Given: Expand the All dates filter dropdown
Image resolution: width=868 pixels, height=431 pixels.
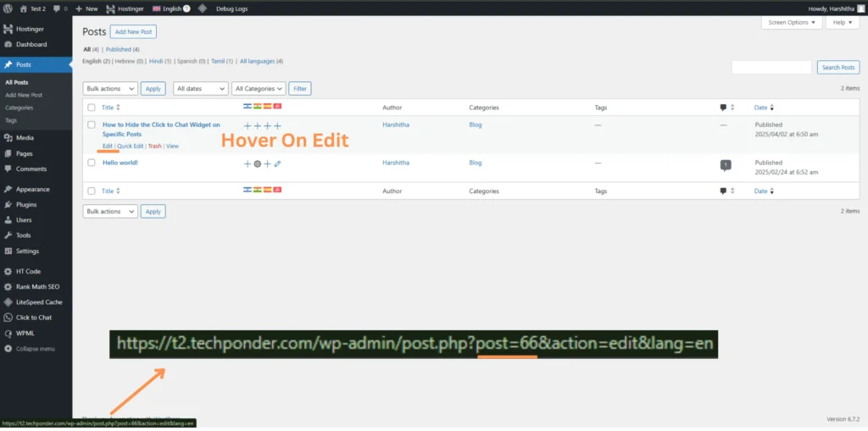Looking at the screenshot, I should coord(201,88).
